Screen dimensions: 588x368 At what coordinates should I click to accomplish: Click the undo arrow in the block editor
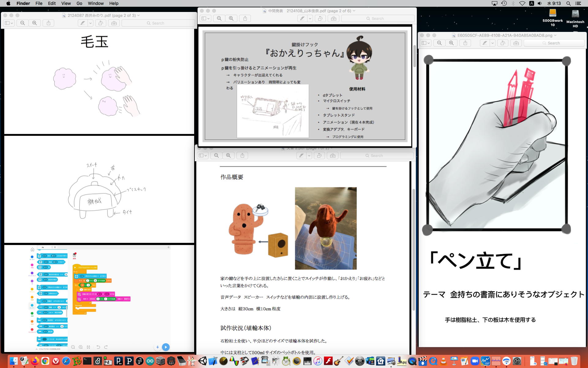click(x=98, y=347)
